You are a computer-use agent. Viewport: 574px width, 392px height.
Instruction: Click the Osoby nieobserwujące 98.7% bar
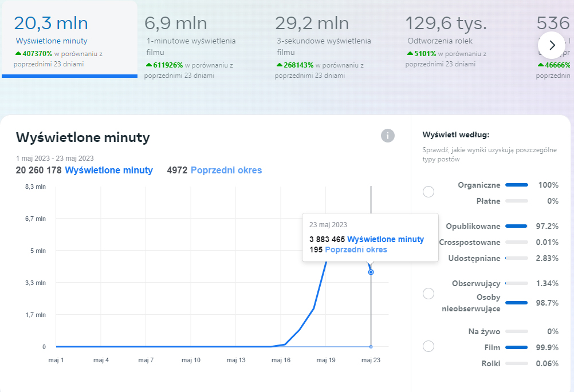(517, 303)
